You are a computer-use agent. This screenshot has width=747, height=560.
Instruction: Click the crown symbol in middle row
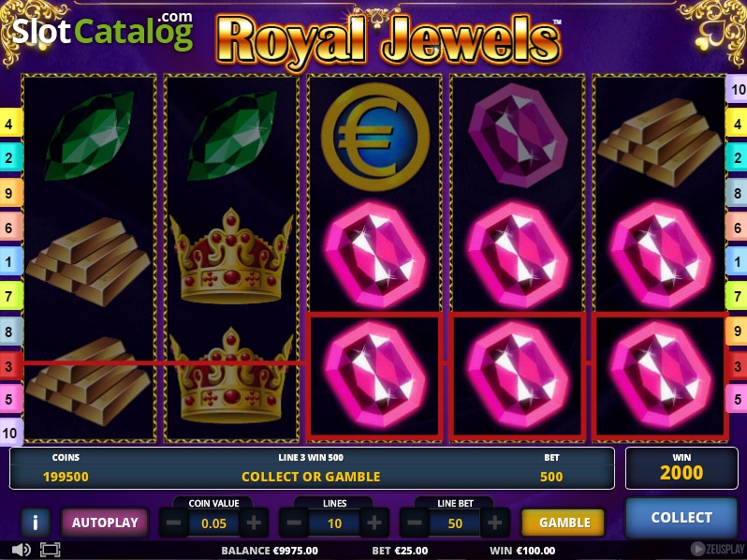pyautogui.click(x=231, y=256)
